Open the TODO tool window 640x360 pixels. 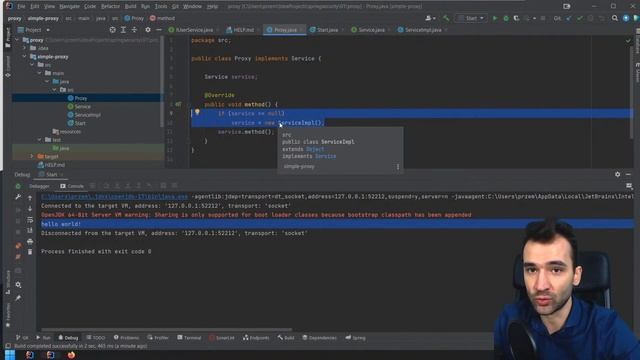pyautogui.click(x=96, y=338)
